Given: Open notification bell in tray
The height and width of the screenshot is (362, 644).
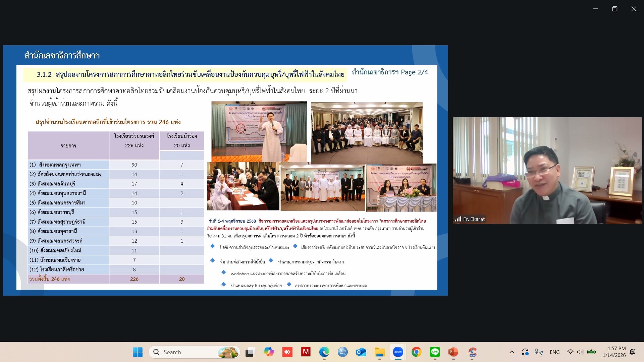Looking at the screenshot, I should (x=632, y=352).
